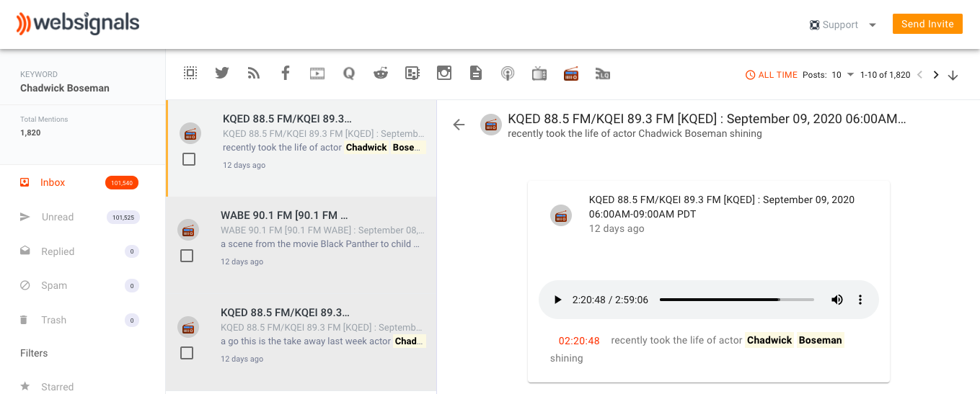
Task: Open the ALL TIME date filter
Action: [x=771, y=75]
